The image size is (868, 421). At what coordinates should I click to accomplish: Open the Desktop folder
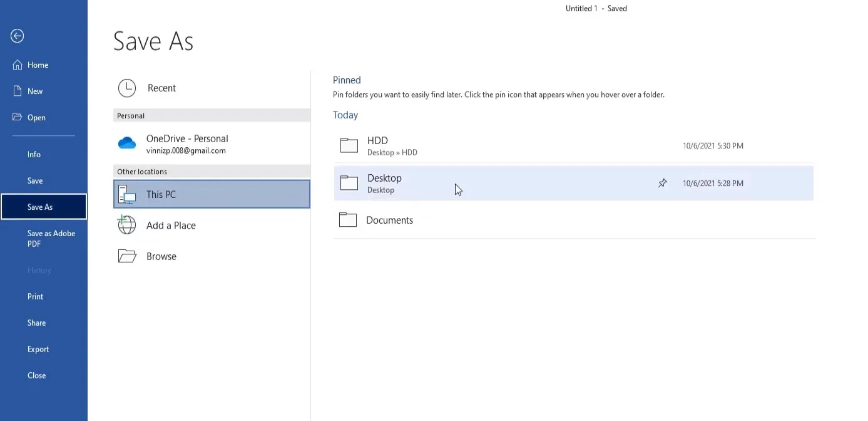[x=384, y=182]
